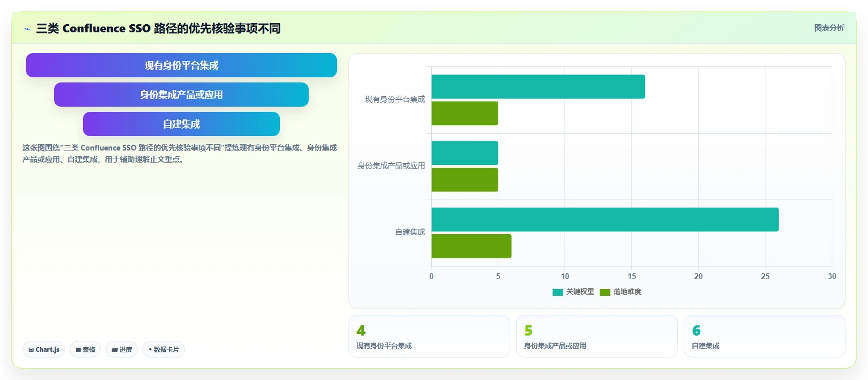Toggle the 落地难度 legend swatch

click(x=605, y=292)
